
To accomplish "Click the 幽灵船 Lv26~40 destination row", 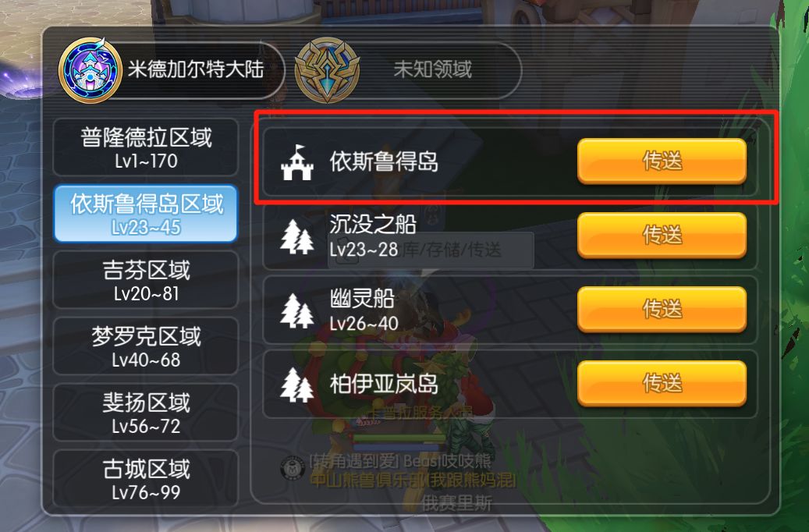I will point(509,310).
